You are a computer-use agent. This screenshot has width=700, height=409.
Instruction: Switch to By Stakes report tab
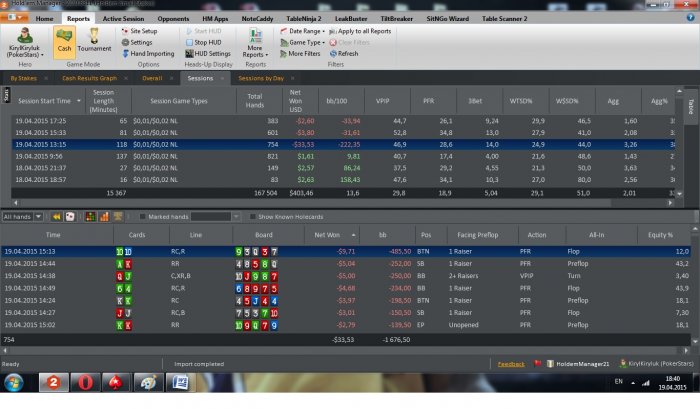[x=24, y=78]
